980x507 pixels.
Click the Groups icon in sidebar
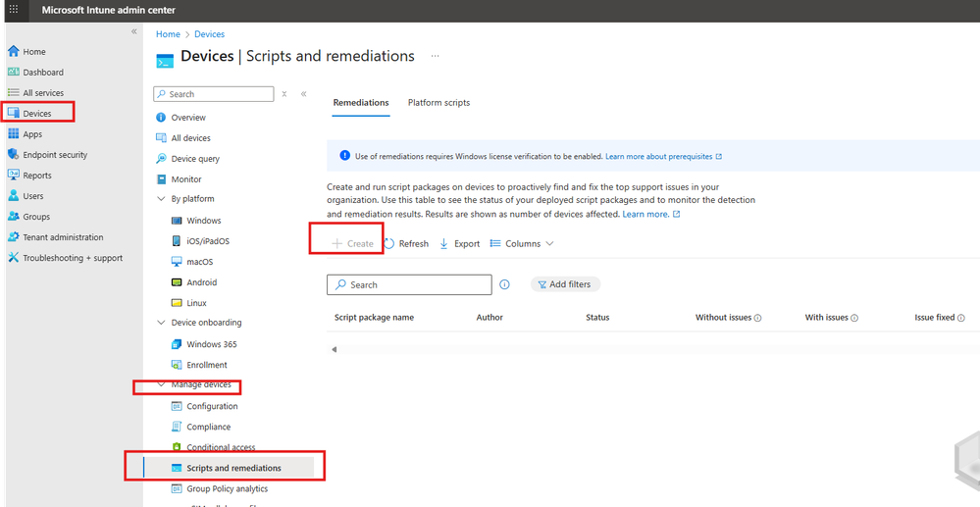click(13, 217)
